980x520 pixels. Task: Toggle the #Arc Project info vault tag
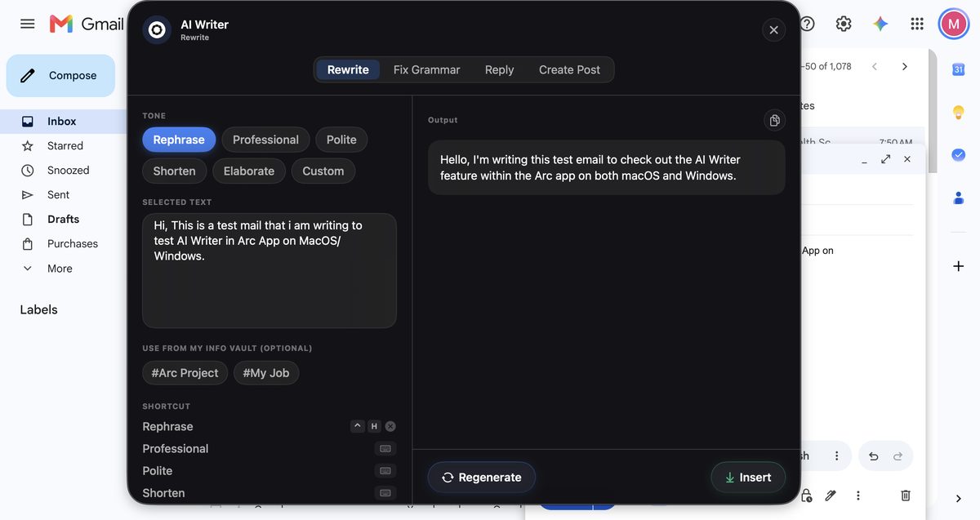tap(185, 373)
